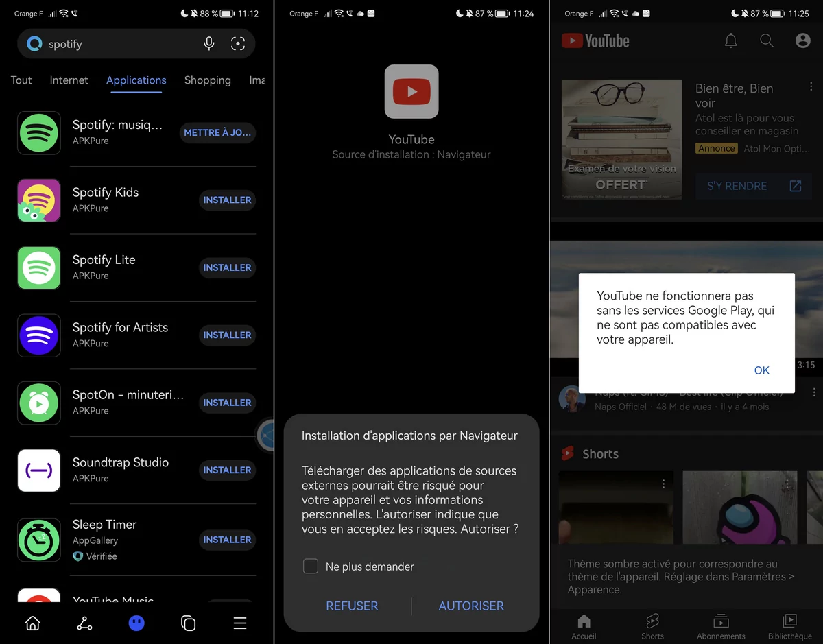This screenshot has width=823, height=644.
Task: Install Sleep Timer from AppGallery
Action: pos(227,540)
